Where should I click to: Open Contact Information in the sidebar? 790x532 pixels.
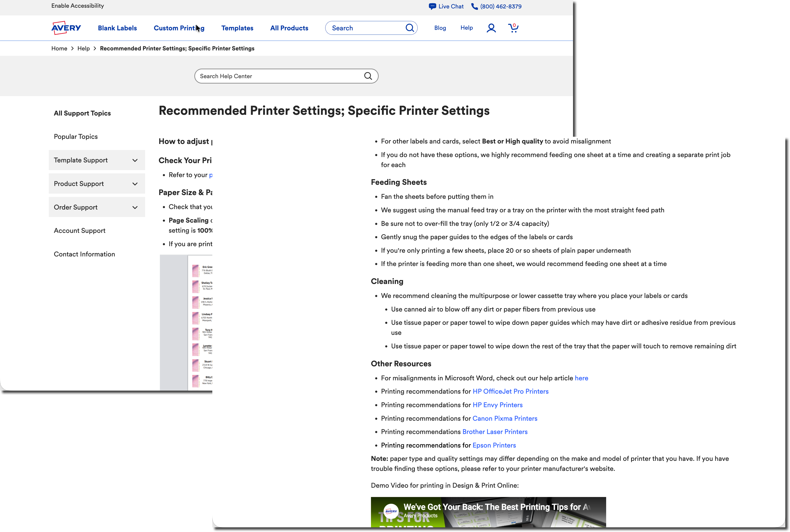[x=84, y=254]
